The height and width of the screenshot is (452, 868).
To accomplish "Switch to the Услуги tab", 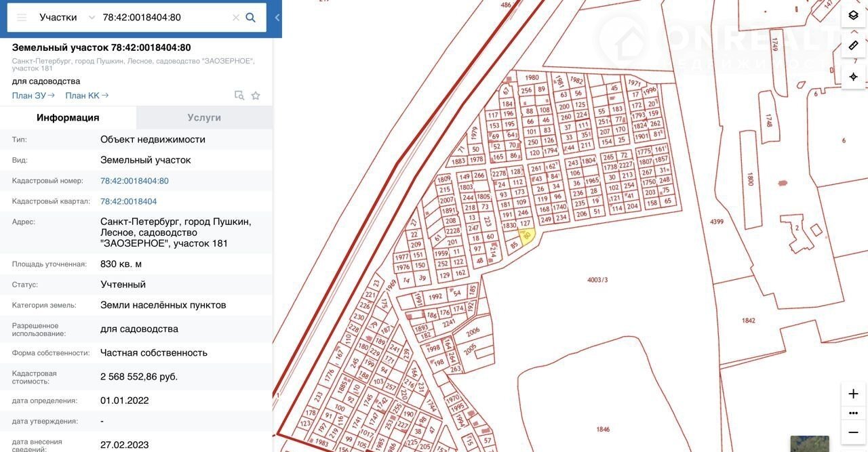I will 204,117.
